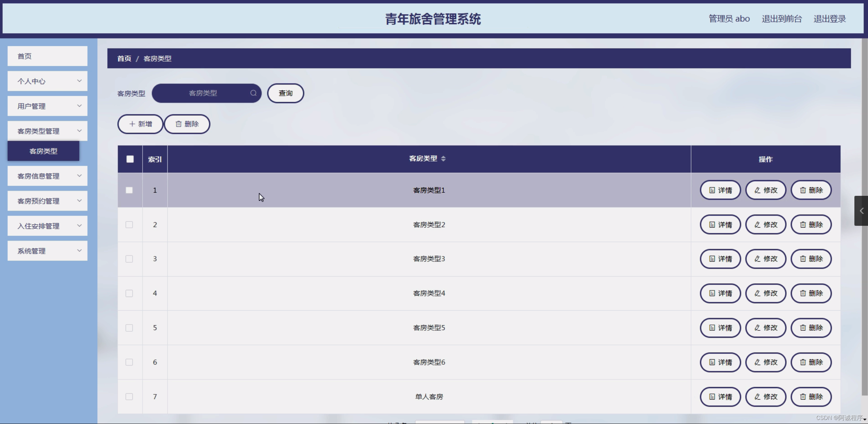Open 首页 in the sidebar menu

[x=47, y=56]
